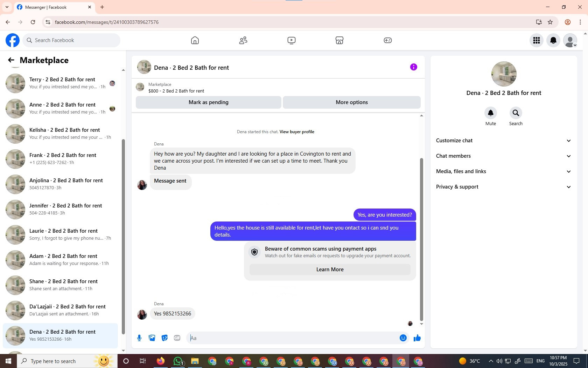Screen dimensions: 588x368
Task: Open Facebook home via the logo
Action: click(13, 40)
